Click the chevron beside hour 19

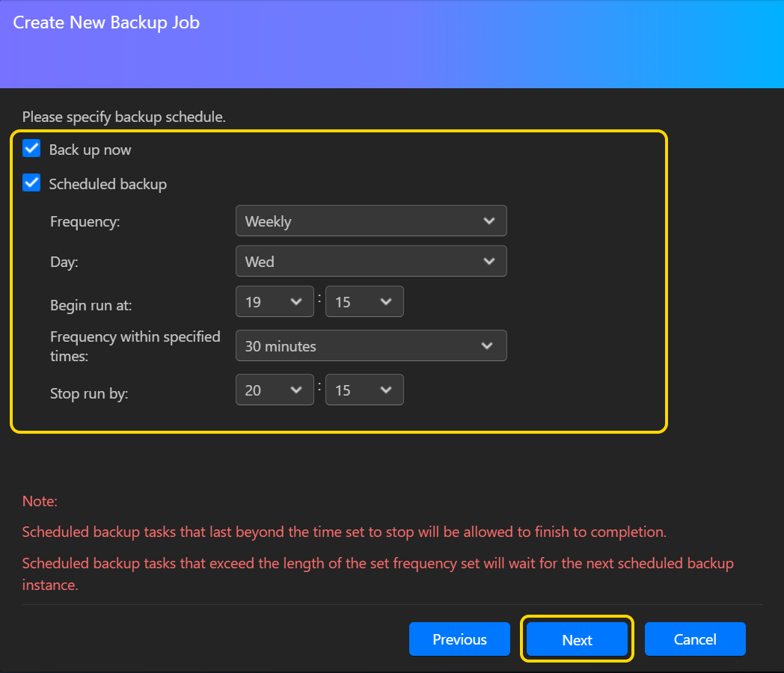(x=296, y=302)
